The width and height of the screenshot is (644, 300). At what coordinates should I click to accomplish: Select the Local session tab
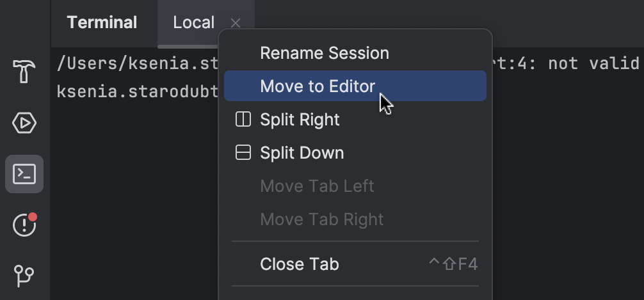click(193, 23)
